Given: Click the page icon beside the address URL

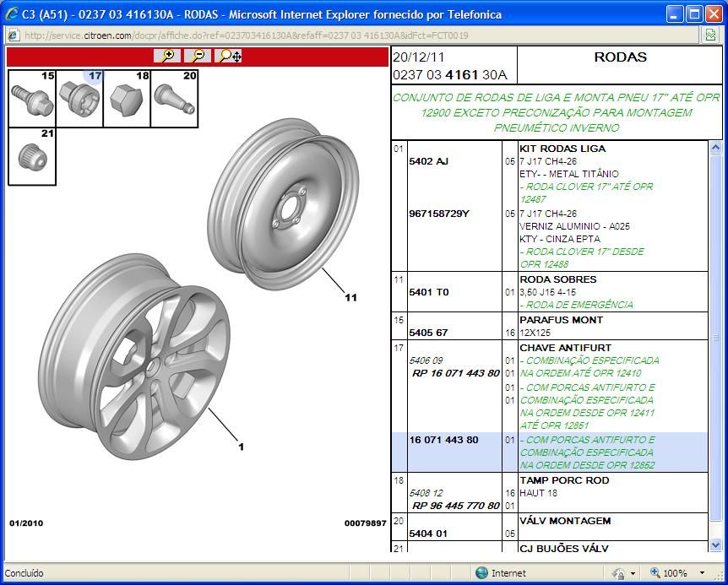Looking at the screenshot, I should (x=14, y=35).
